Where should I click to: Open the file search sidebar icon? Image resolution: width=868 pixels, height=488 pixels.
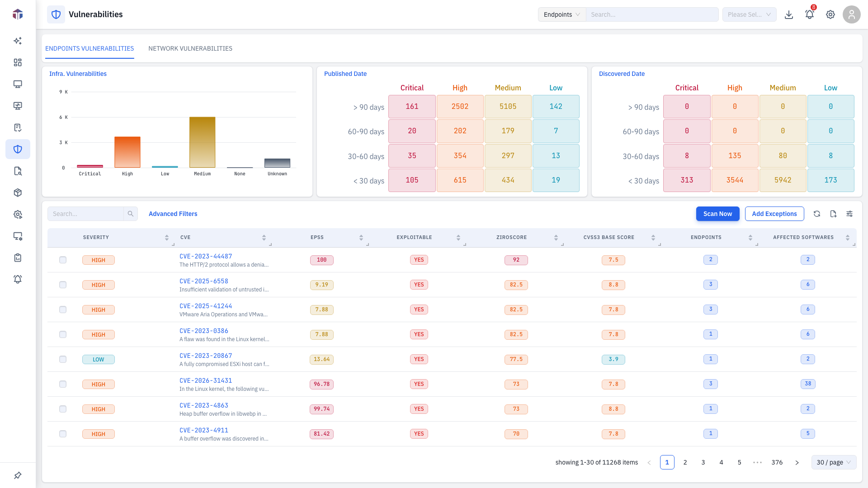18,171
